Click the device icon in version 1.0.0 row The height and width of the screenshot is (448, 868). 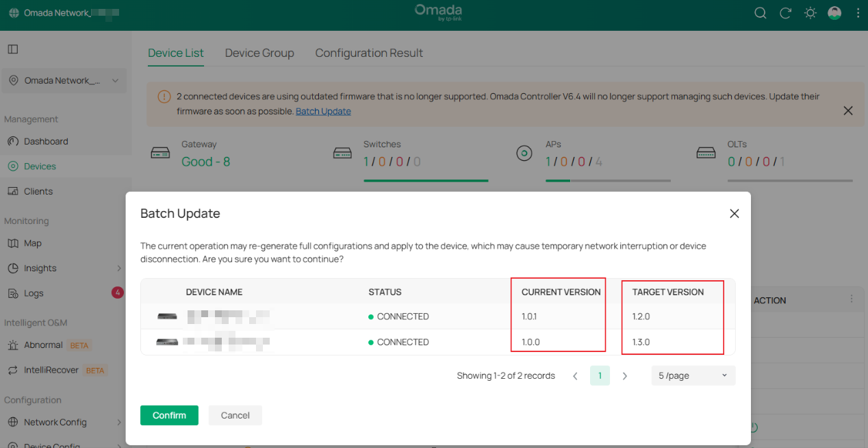pos(167,342)
